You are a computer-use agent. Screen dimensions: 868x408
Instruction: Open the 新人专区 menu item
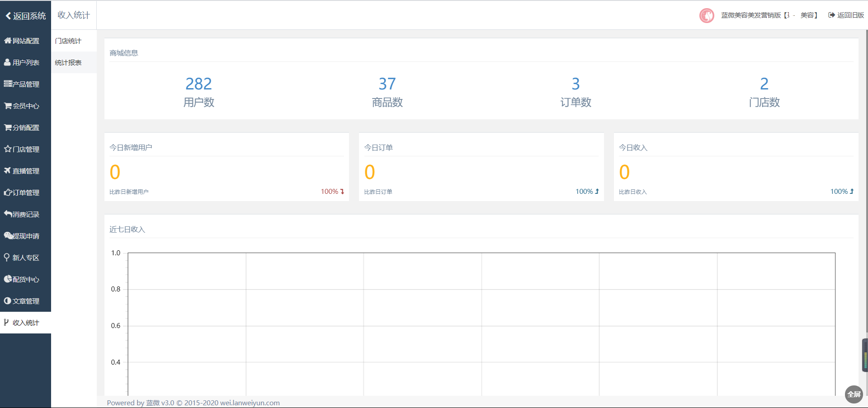pyautogui.click(x=25, y=258)
